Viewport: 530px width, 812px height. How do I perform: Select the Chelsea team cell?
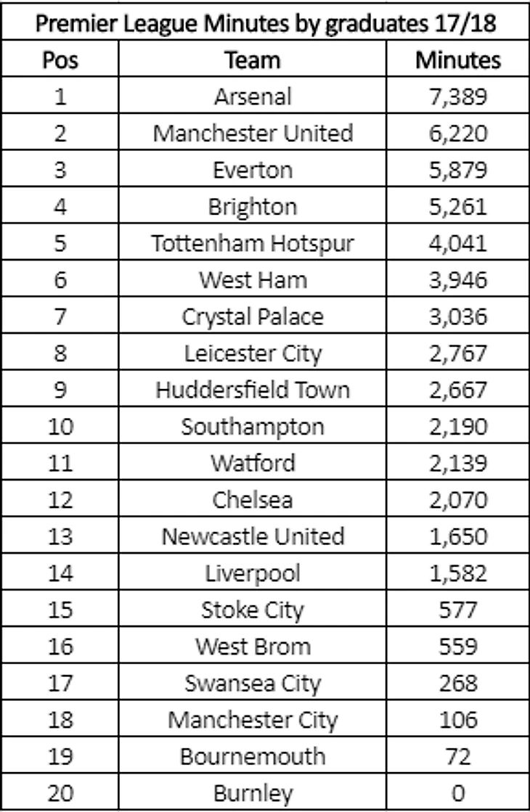pyautogui.click(x=253, y=501)
